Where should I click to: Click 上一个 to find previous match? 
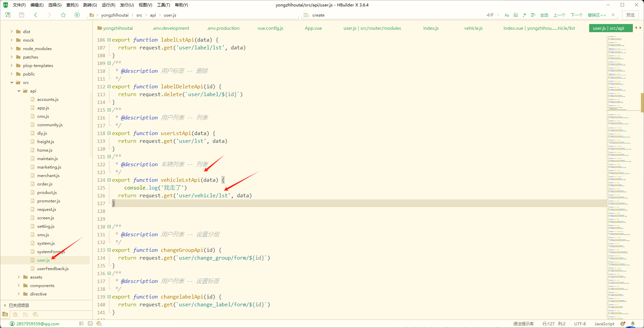[x=559, y=15]
